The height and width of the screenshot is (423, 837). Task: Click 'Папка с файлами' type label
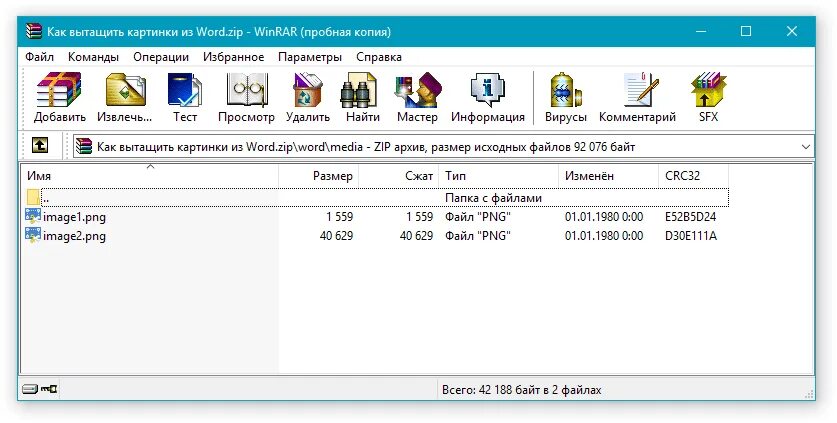[x=493, y=198]
